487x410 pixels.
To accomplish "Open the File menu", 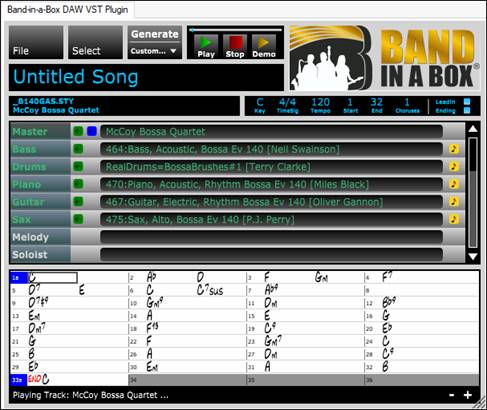I will 36,43.
